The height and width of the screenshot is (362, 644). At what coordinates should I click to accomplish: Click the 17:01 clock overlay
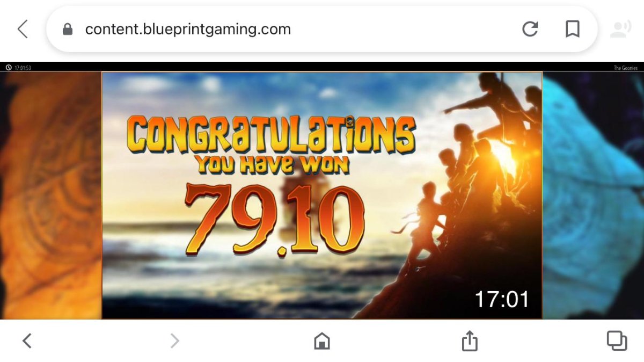coord(502,299)
